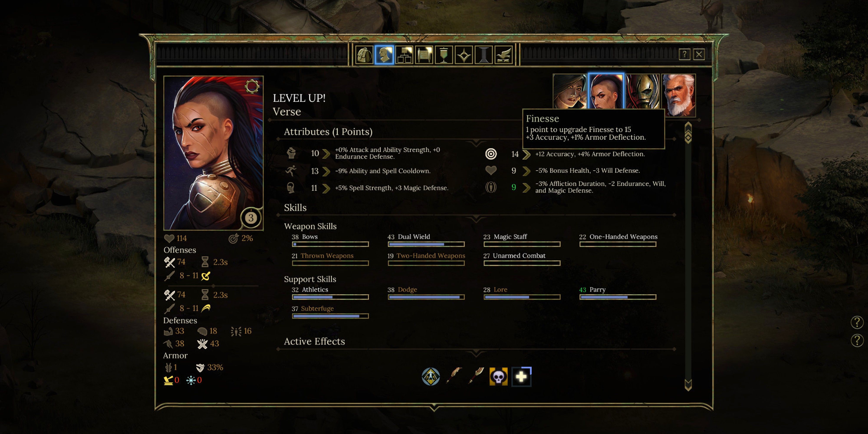This screenshot has height=434, width=868.
Task: Open the messenger bird tab
Action: tap(504, 55)
